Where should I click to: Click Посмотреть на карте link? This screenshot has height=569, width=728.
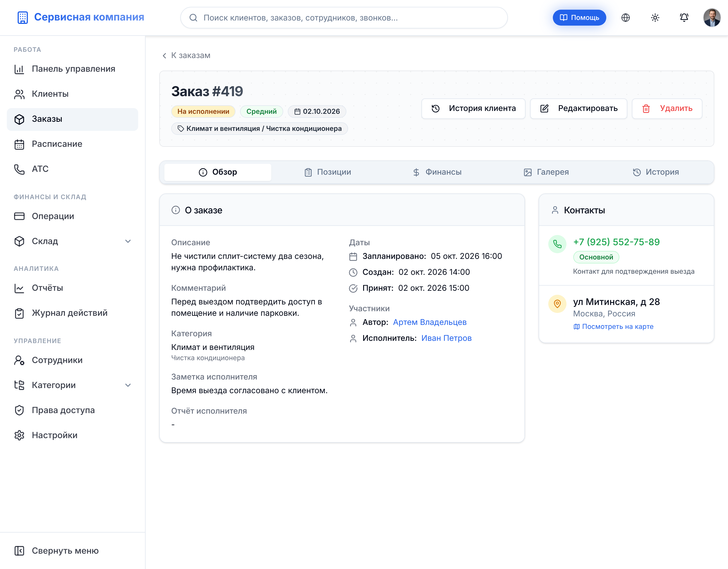click(x=613, y=327)
